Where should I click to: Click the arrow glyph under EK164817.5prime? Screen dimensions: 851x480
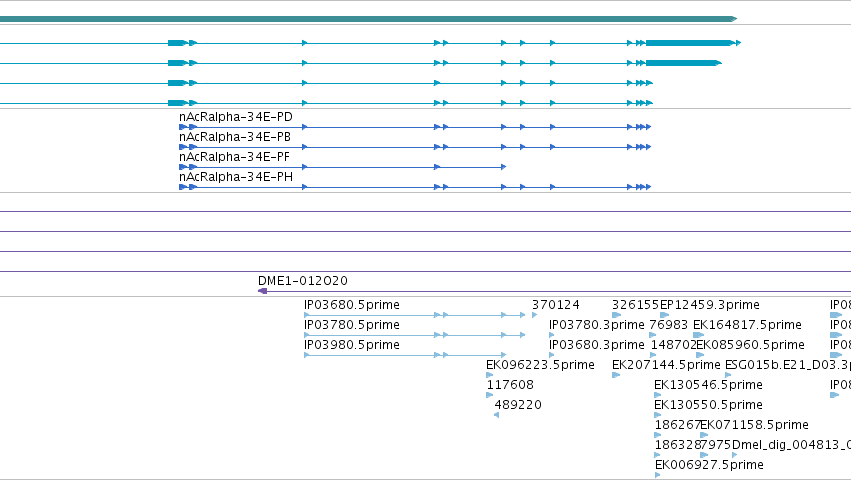tap(698, 335)
